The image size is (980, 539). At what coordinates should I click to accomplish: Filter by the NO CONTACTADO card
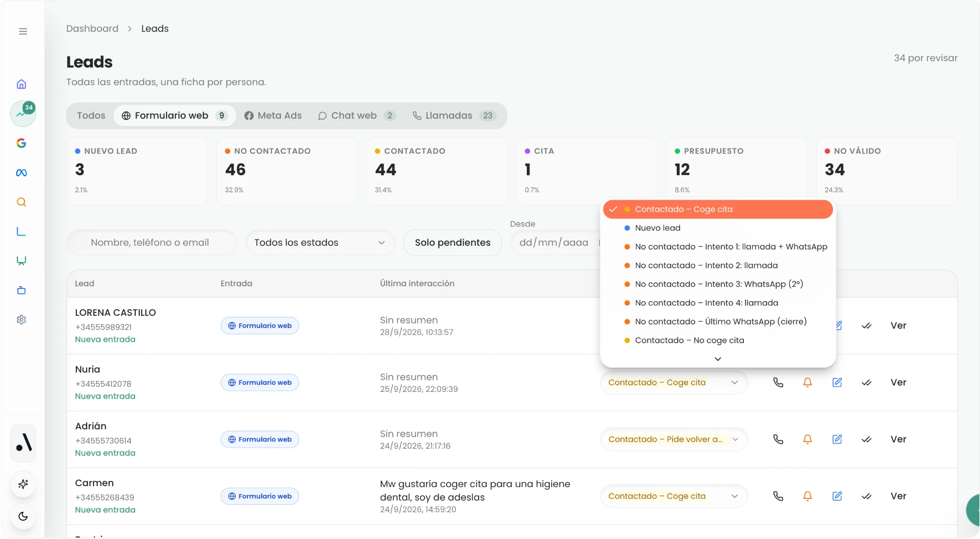tap(287, 171)
